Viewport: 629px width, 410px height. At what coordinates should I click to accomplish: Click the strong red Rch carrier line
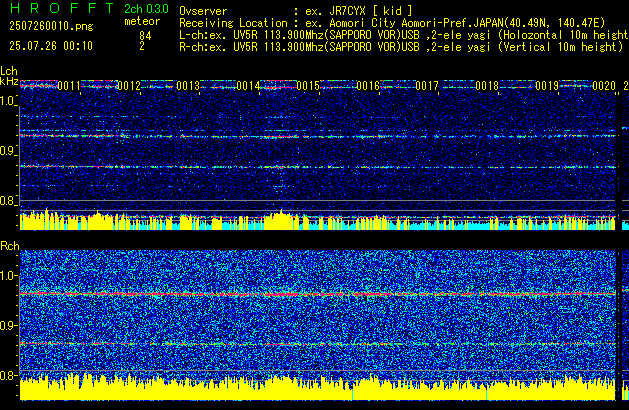pyautogui.click(x=318, y=294)
